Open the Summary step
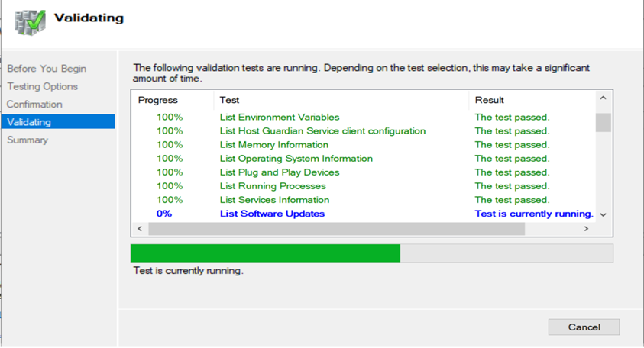This screenshot has height=348, width=644. 28,140
